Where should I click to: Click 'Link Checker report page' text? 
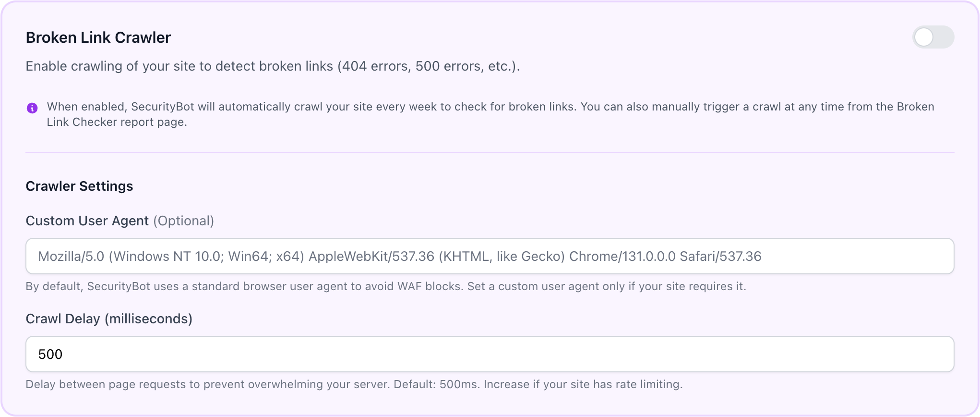coord(117,122)
